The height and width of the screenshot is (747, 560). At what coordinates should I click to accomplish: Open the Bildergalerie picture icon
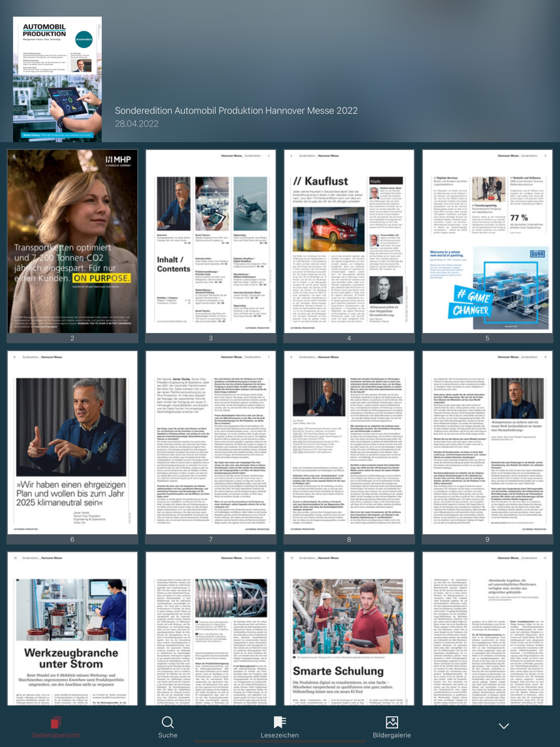392,722
